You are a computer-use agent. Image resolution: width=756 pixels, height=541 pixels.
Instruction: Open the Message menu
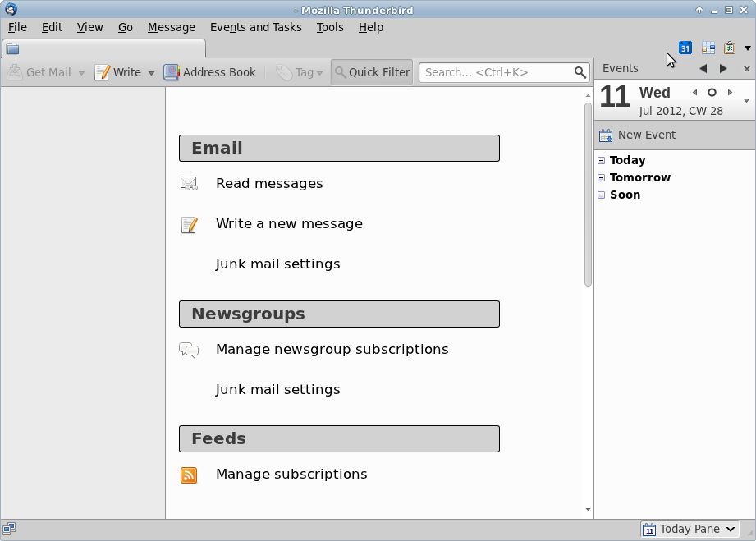tap(172, 27)
